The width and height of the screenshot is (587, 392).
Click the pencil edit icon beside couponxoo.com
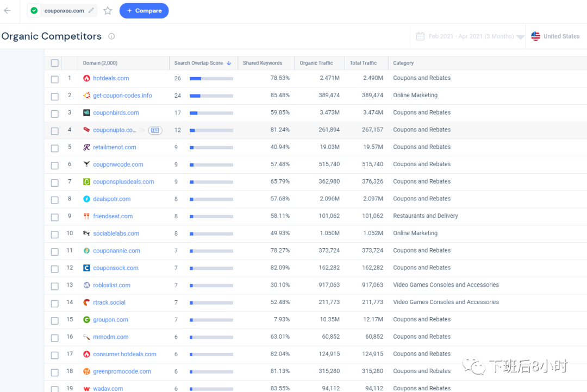(91, 10)
